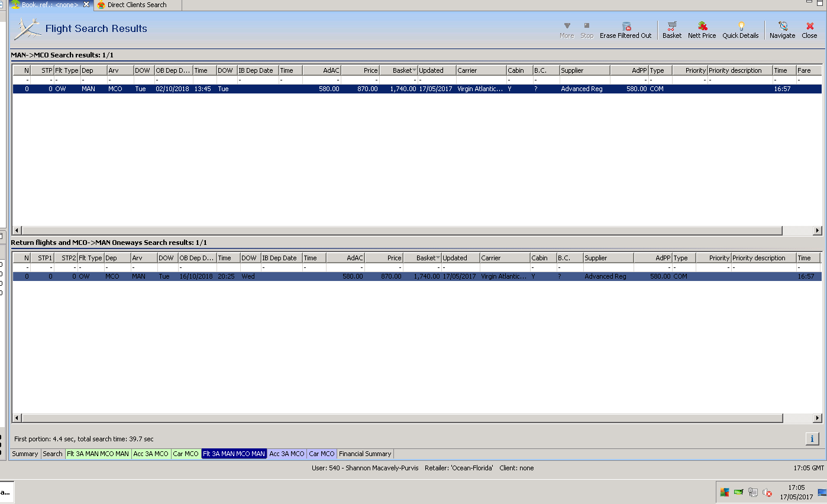The height and width of the screenshot is (504, 827).
Task: Click the Navigate compass icon
Action: 783,27
